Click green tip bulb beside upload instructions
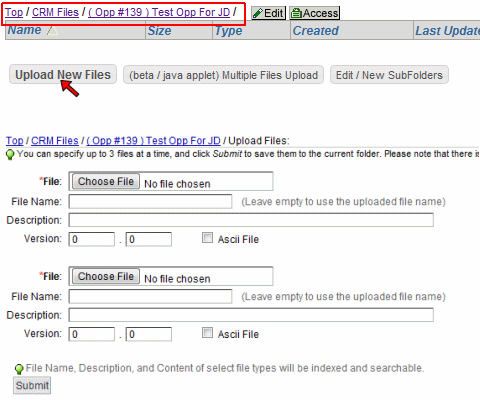This screenshot has height=400, width=480. click(x=10, y=155)
